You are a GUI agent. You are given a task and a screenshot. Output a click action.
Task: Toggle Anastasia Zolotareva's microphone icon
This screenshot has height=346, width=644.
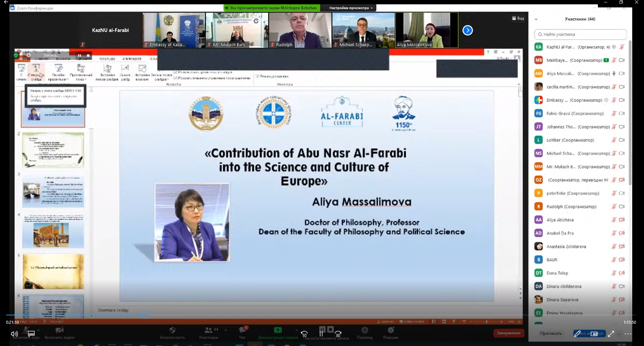coord(614,246)
